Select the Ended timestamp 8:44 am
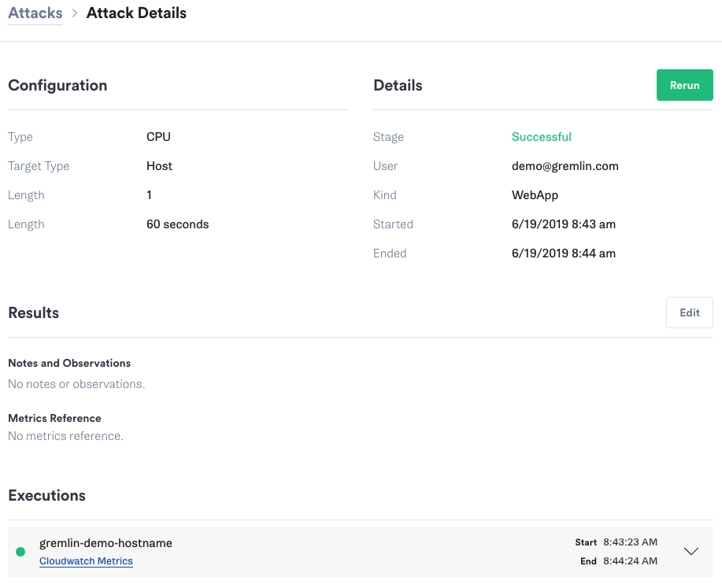The width and height of the screenshot is (722, 588). coord(564,253)
